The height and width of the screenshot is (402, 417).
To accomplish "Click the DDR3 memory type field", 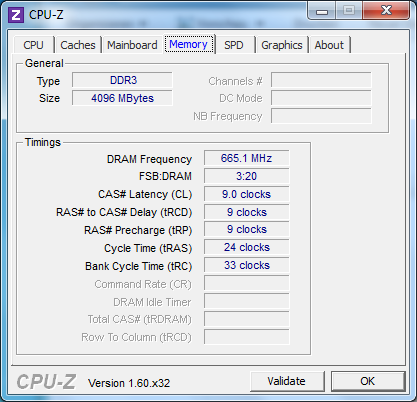I will pyautogui.click(x=122, y=80).
